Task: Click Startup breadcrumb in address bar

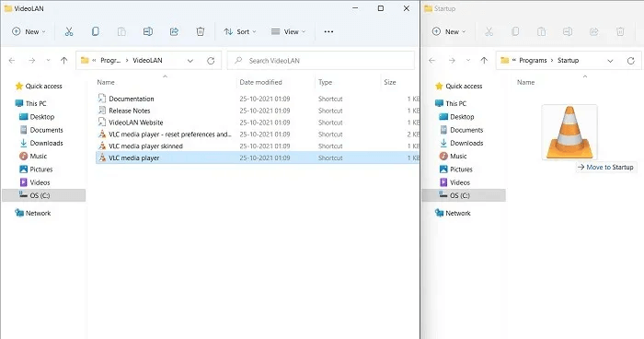Action: coord(568,61)
